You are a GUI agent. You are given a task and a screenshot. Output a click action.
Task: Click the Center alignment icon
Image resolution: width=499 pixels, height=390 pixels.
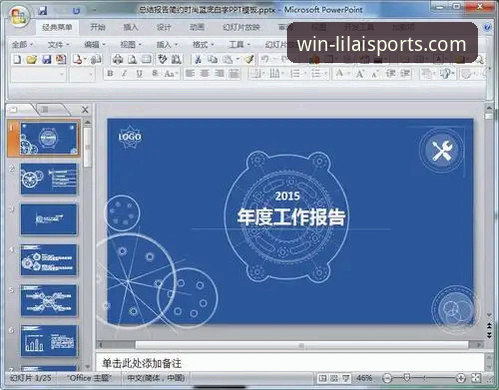[x=205, y=73]
